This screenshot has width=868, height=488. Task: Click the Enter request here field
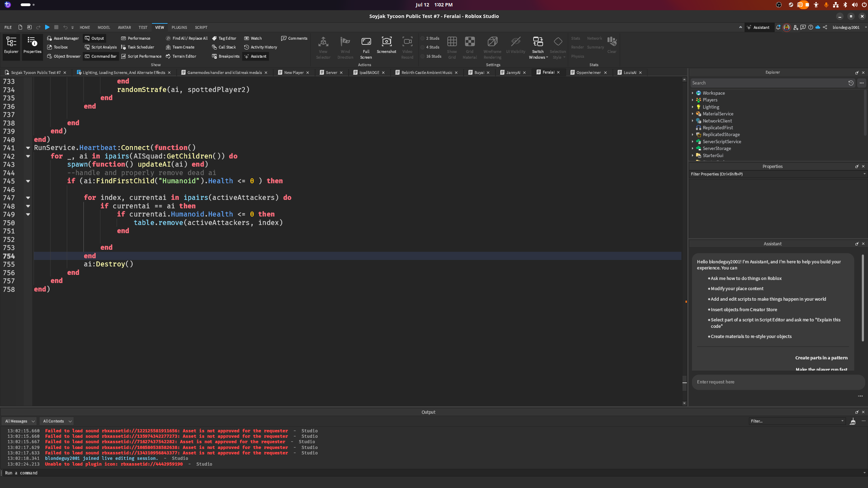[778, 382]
